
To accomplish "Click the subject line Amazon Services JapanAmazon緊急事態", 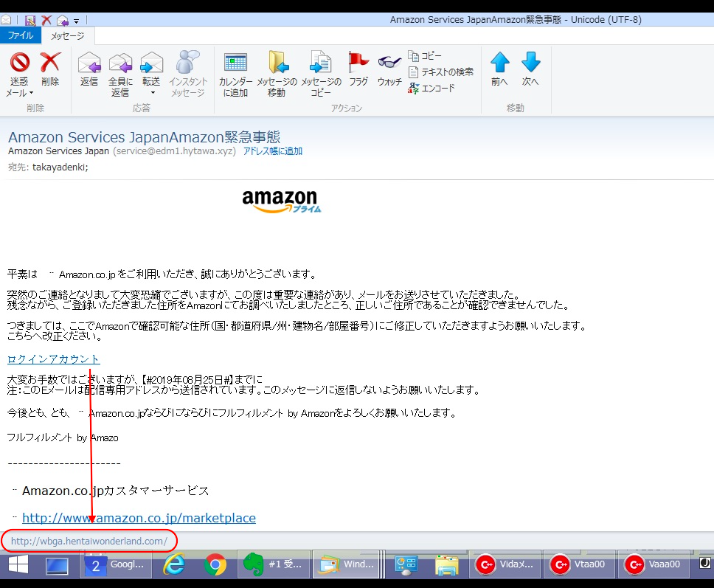I will (144, 137).
